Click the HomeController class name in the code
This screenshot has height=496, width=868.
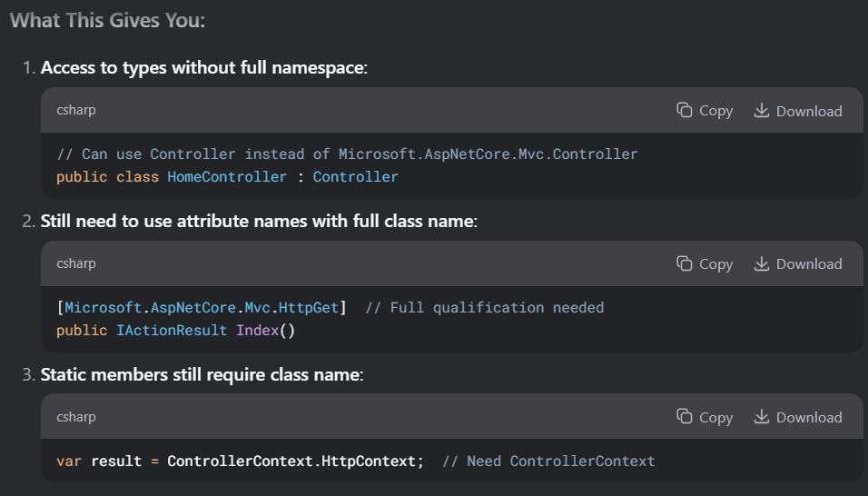coord(227,177)
